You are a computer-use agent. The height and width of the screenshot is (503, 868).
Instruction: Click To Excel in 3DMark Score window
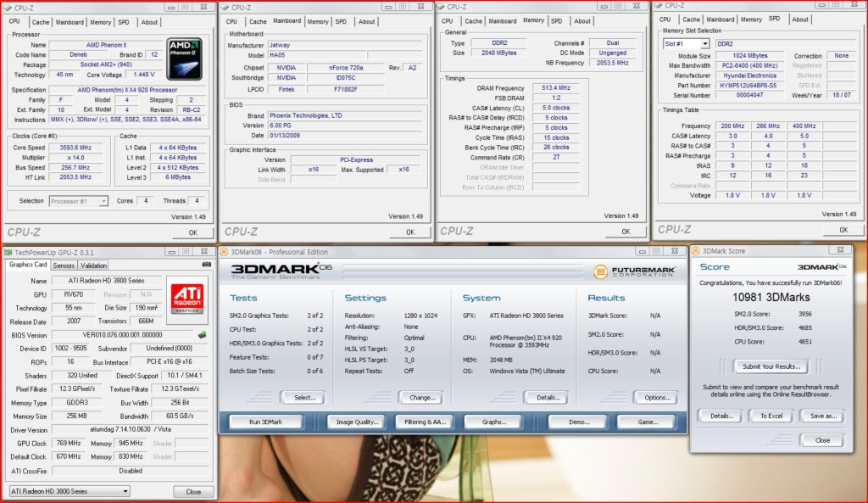(771, 416)
